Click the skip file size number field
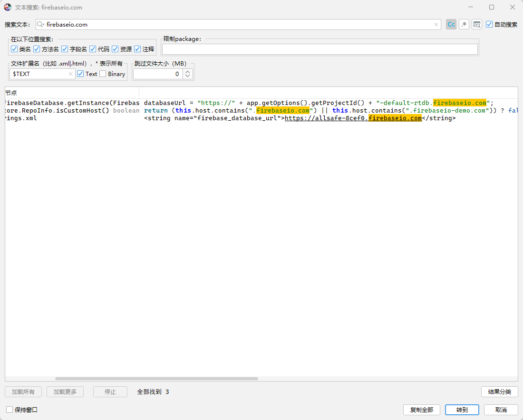 [158, 74]
